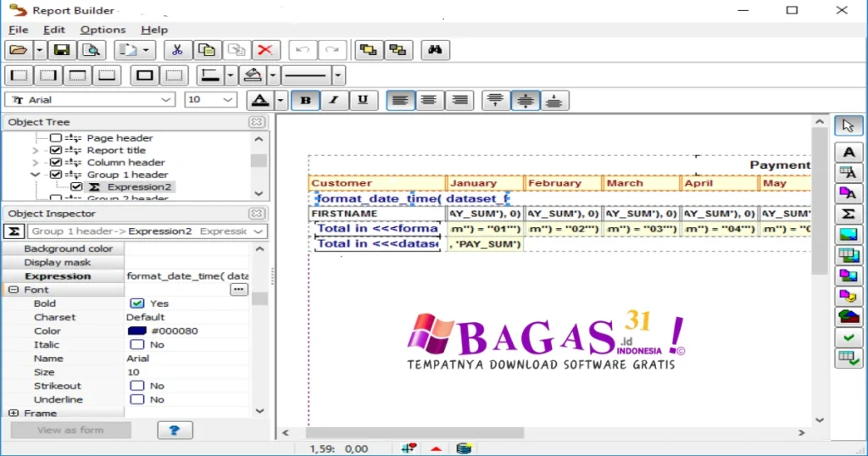The image size is (868, 456).
Task: Click the Font ellipsis button
Action: pos(238,289)
